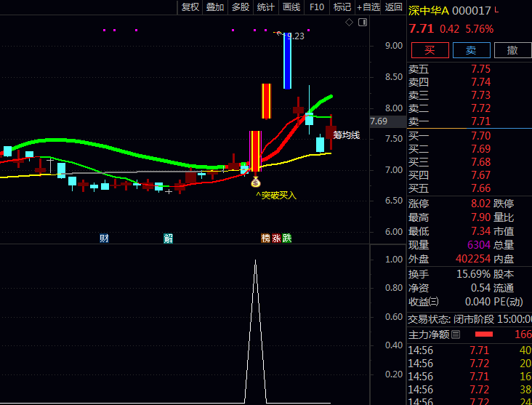This screenshot has height=405, width=532.
Task: Select the 买一 row at 7.70
Action: pyautogui.click(x=469, y=136)
